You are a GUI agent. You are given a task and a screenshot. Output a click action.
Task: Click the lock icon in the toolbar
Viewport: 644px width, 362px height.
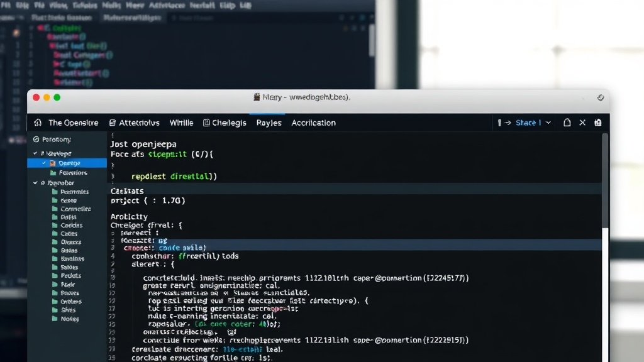567,123
